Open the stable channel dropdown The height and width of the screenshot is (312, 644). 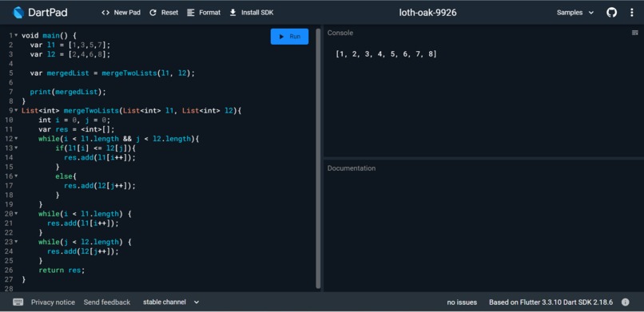click(171, 302)
